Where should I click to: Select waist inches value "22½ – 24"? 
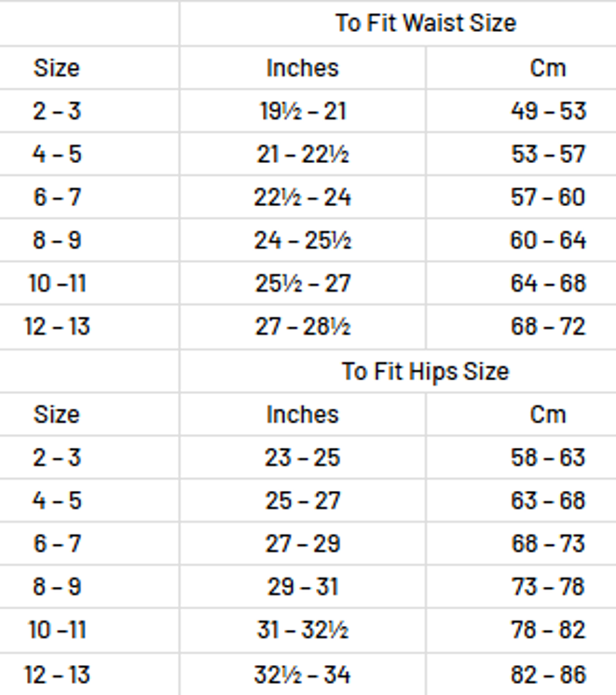[302, 198]
